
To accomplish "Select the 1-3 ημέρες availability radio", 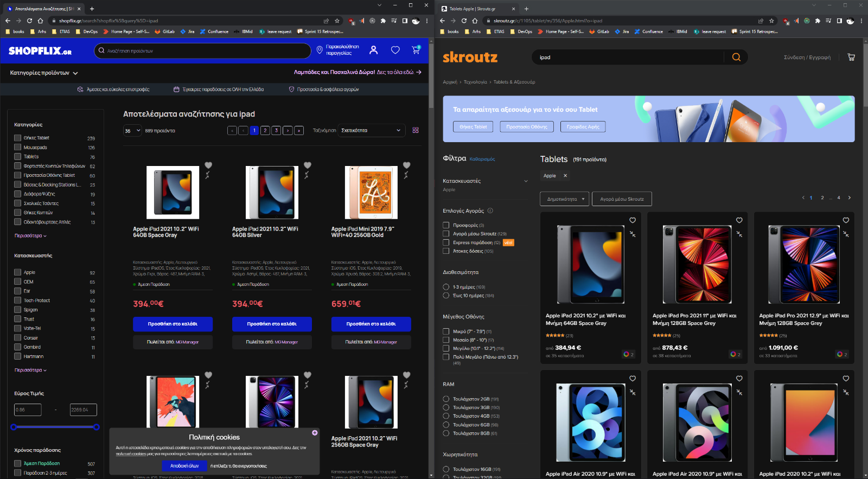I will point(446,287).
